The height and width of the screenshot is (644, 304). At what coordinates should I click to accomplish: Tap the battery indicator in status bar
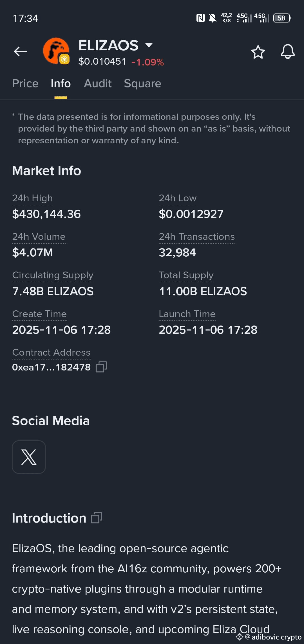(282, 18)
